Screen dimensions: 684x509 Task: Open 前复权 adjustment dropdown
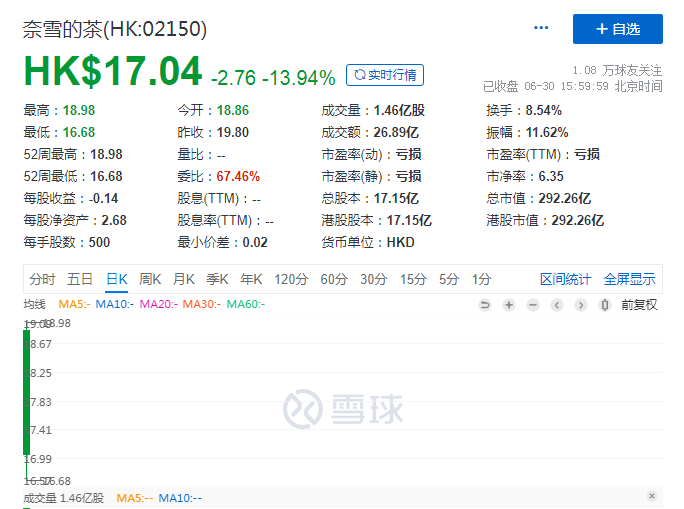coord(639,305)
